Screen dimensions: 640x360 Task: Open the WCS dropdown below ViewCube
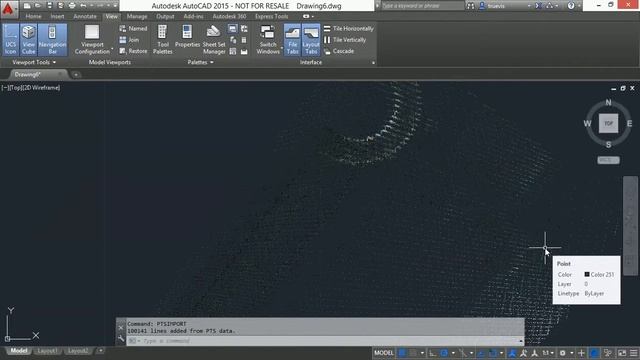point(608,160)
